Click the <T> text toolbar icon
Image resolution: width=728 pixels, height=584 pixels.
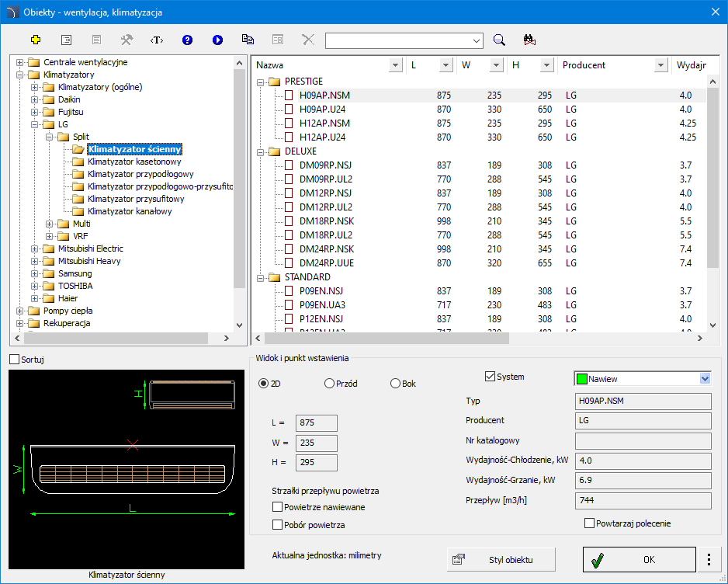pyautogui.click(x=157, y=40)
